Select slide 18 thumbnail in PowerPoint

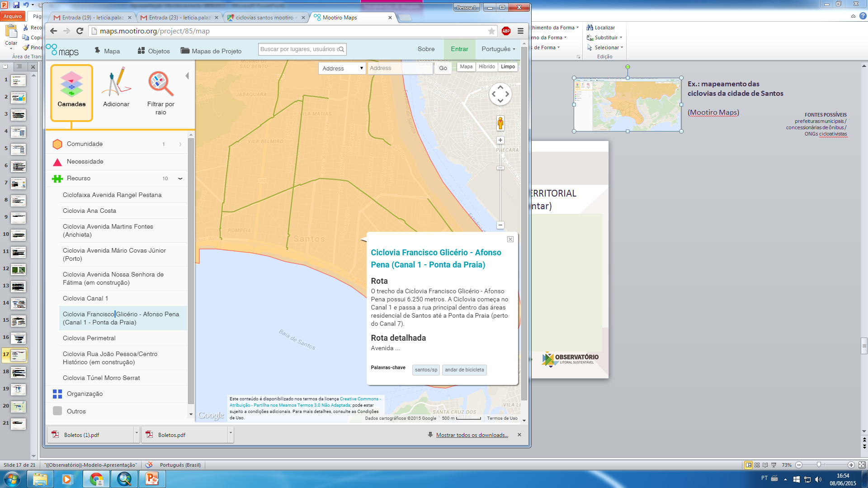[19, 373]
